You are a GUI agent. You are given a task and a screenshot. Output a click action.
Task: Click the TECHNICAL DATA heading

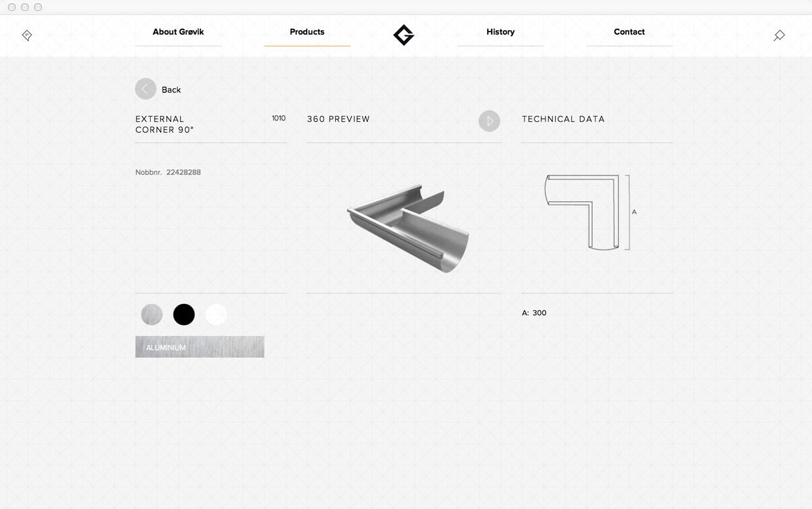(x=563, y=119)
